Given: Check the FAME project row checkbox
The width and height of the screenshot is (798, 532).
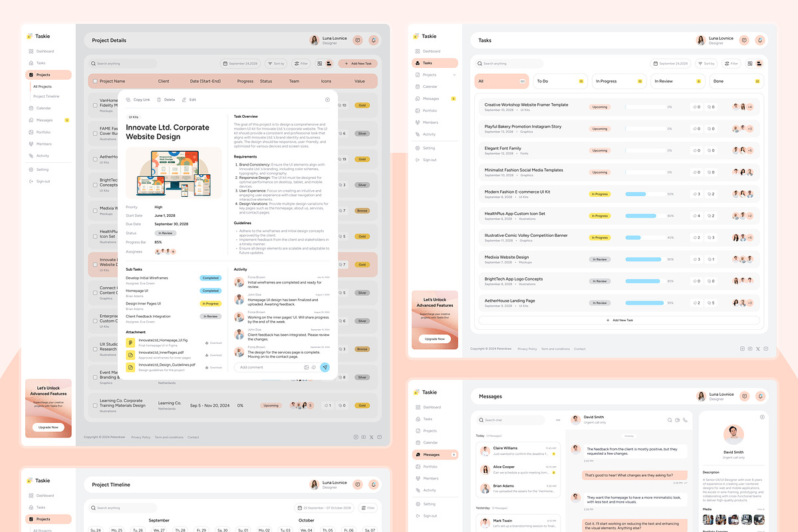Looking at the screenshot, I should pos(94,134).
